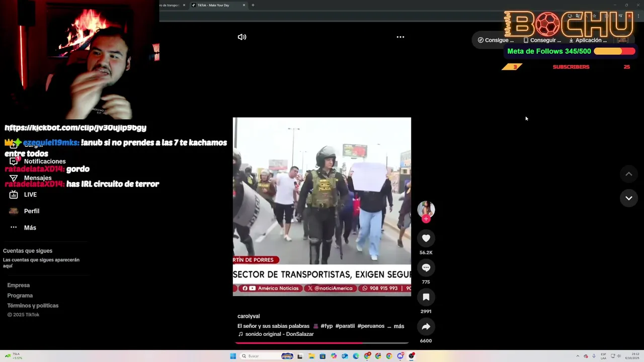Open the carolyval username link

coord(249,316)
